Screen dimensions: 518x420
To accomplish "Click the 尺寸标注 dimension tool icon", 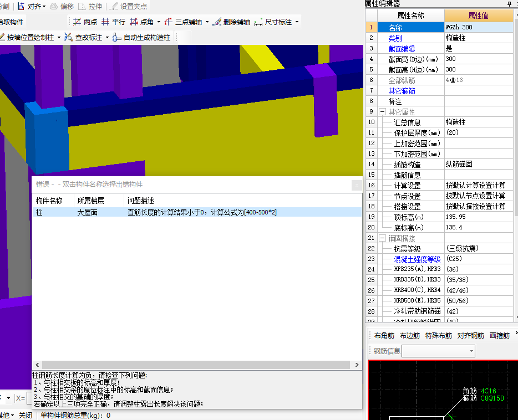I will pyautogui.click(x=258, y=22).
